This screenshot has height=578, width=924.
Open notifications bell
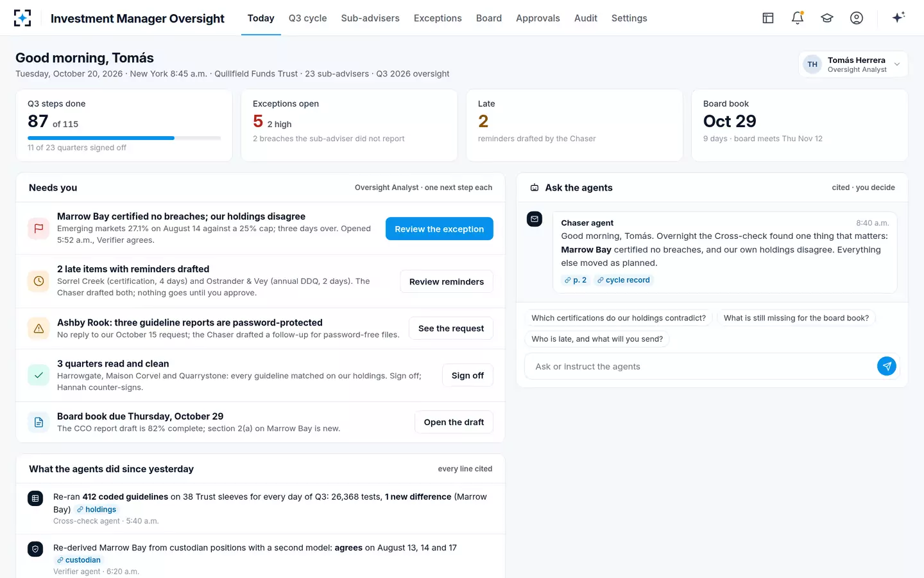click(798, 18)
